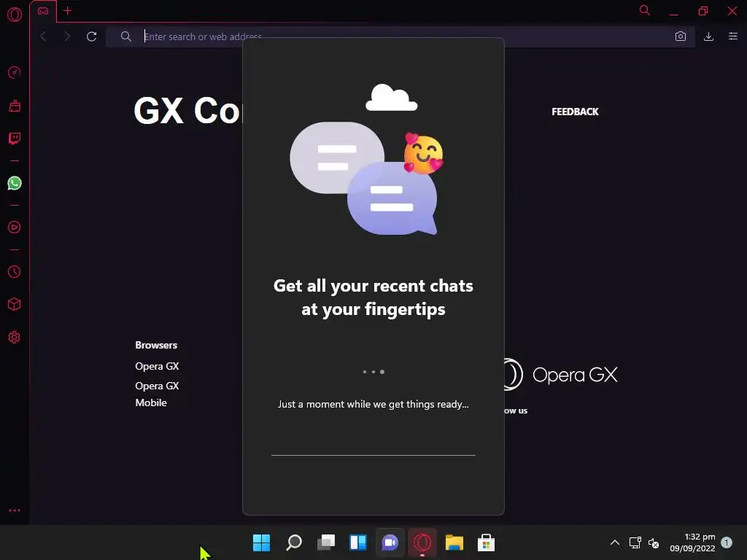
Task: Take a snapshot with camera icon
Action: [681, 36]
